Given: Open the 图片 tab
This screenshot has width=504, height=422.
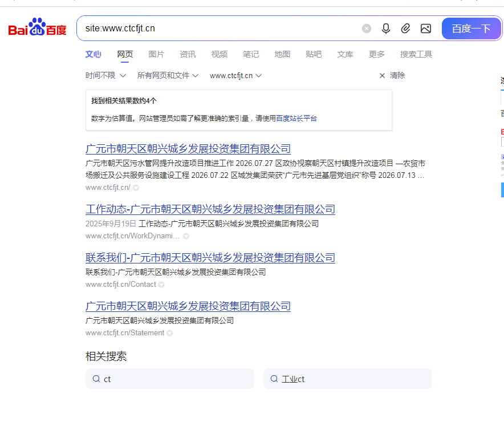Looking at the screenshot, I should (157, 54).
